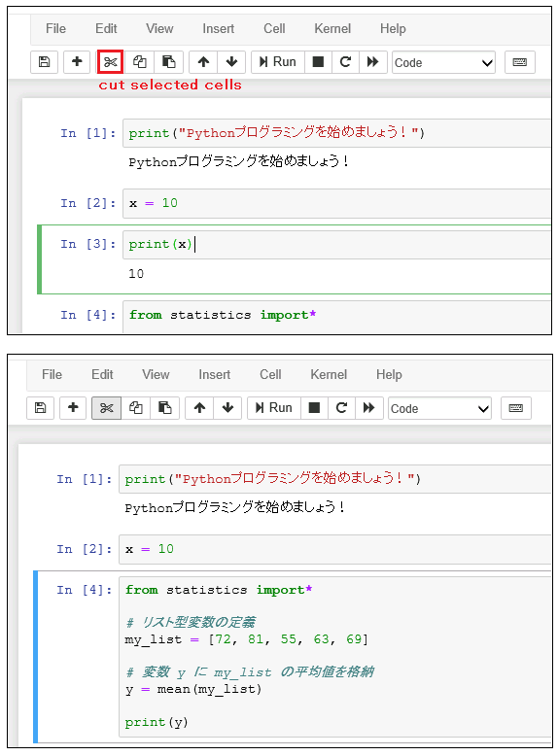This screenshot has height=756, width=558.
Task: Restart kernel icon in the bottom notebook
Action: pyautogui.click(x=341, y=408)
